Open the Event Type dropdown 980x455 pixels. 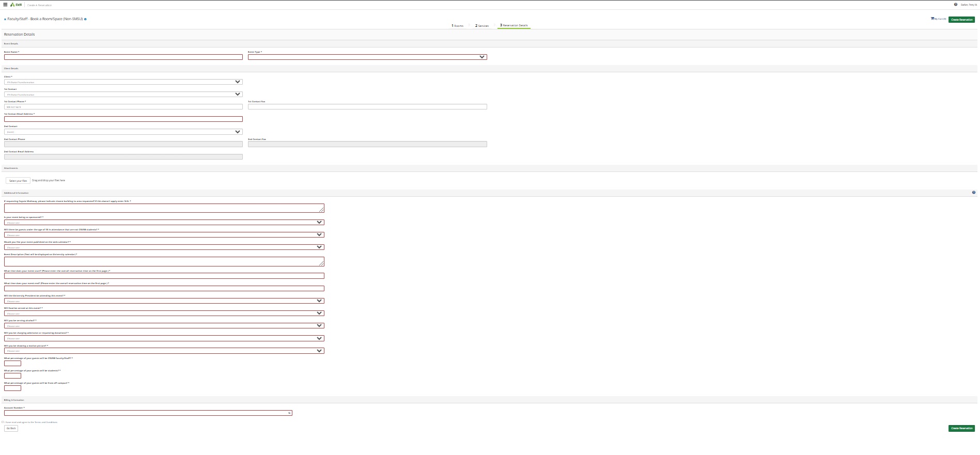click(x=367, y=57)
